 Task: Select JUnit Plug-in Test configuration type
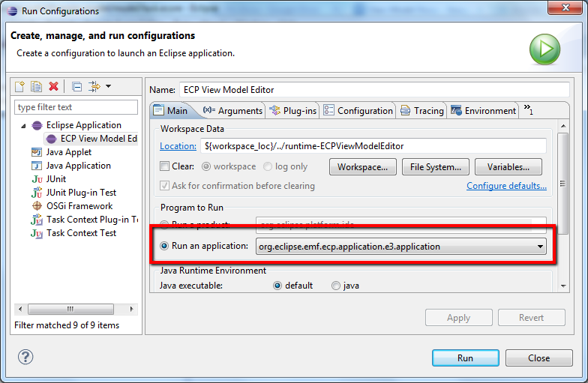pos(81,193)
